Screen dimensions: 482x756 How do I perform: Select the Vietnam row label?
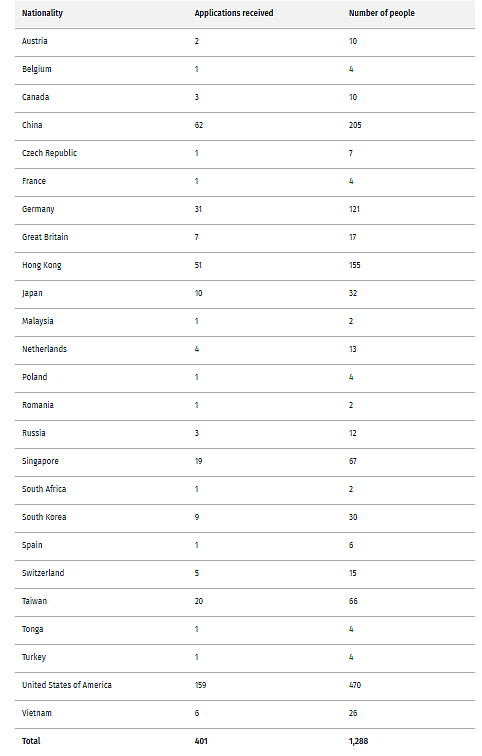pyautogui.click(x=37, y=713)
